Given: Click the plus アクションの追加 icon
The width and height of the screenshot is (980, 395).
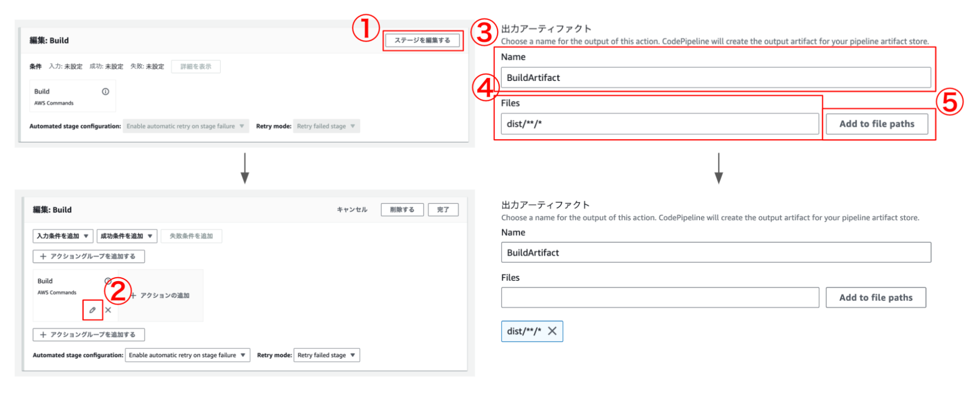Looking at the screenshot, I should click(133, 295).
